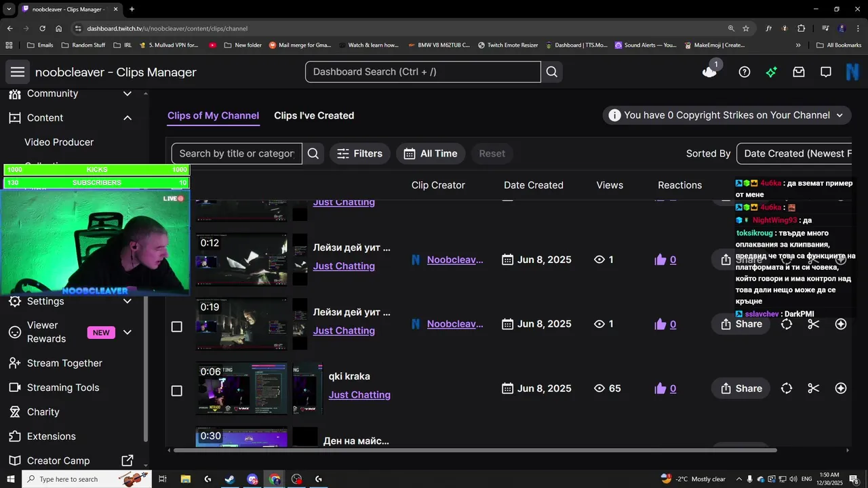Click the circular icon in 0:19 clip row
This screenshot has height=488, width=868.
click(x=787, y=324)
